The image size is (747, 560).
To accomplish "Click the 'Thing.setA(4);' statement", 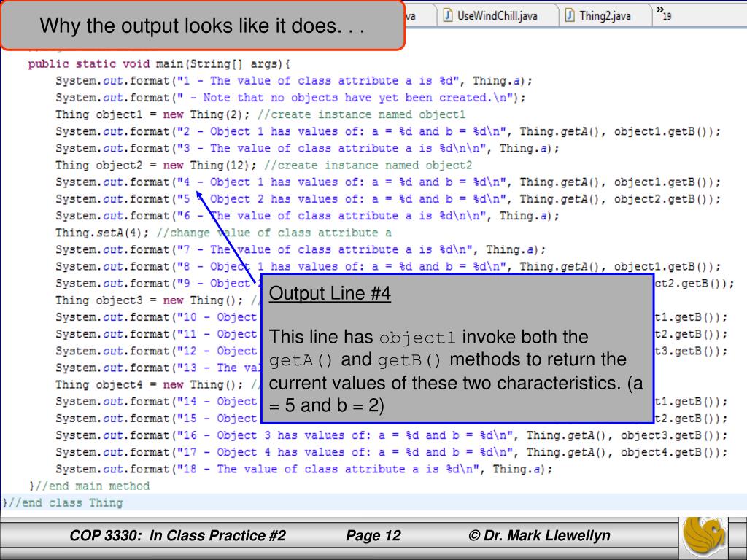I will pos(102,233).
